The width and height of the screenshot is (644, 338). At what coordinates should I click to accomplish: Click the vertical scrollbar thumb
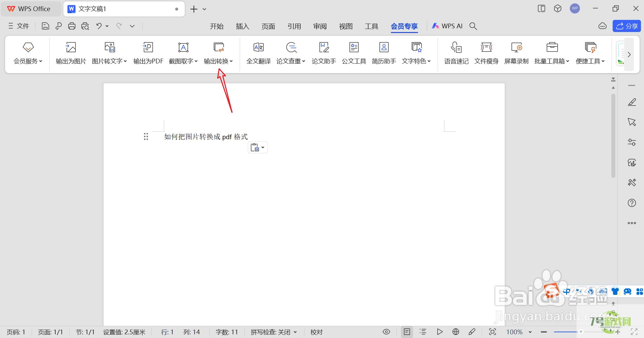(613, 136)
